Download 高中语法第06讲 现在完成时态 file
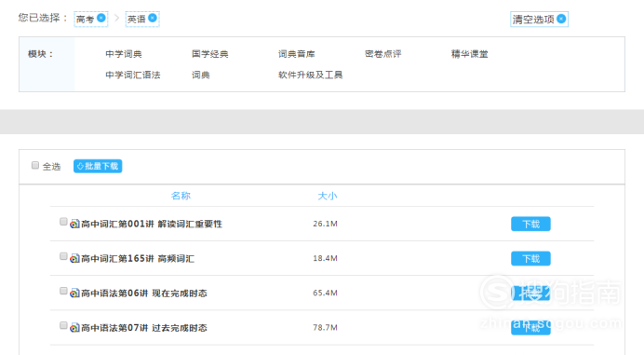The image size is (644, 355). point(530,293)
